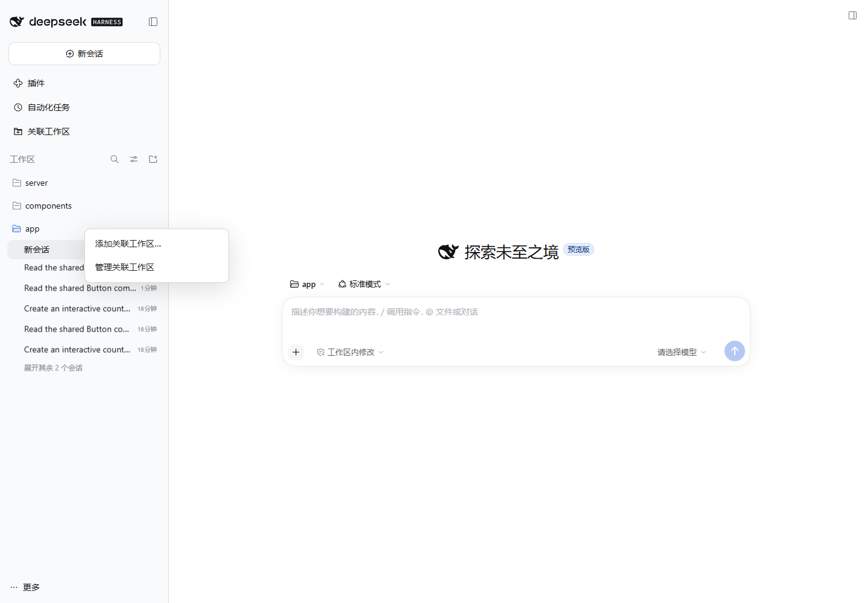The width and height of the screenshot is (868, 603).
Task: Click the 预览版 preview badge
Action: coord(579,250)
